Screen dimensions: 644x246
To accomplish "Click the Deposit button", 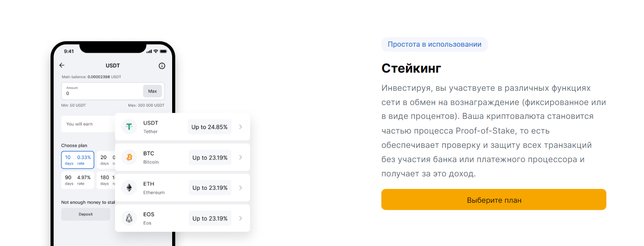I will tap(86, 214).
